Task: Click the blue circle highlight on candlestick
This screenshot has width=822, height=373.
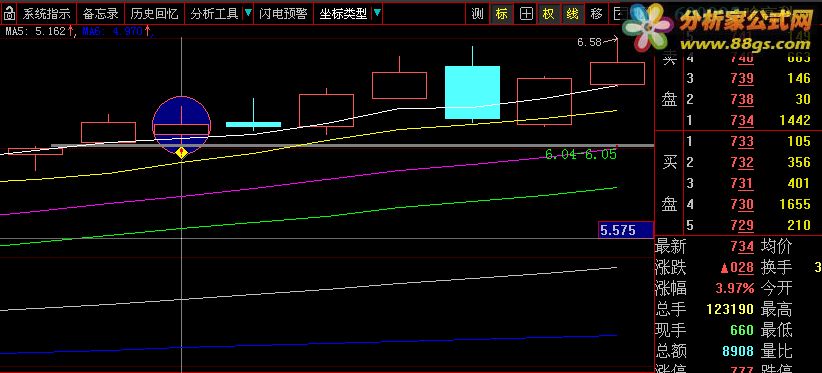Action: (x=181, y=125)
